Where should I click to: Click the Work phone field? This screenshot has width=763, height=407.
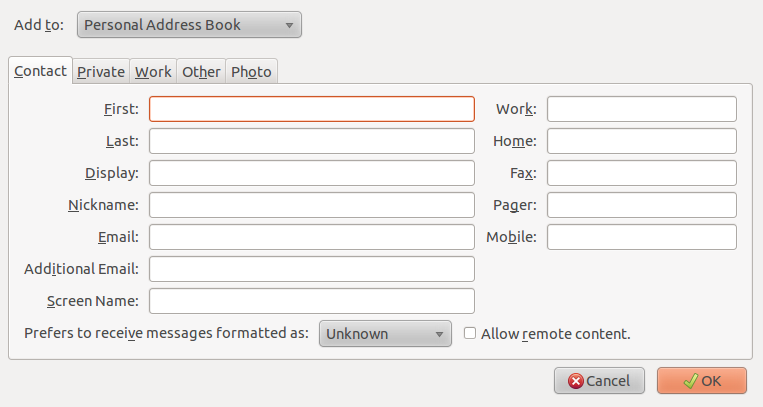coord(641,109)
